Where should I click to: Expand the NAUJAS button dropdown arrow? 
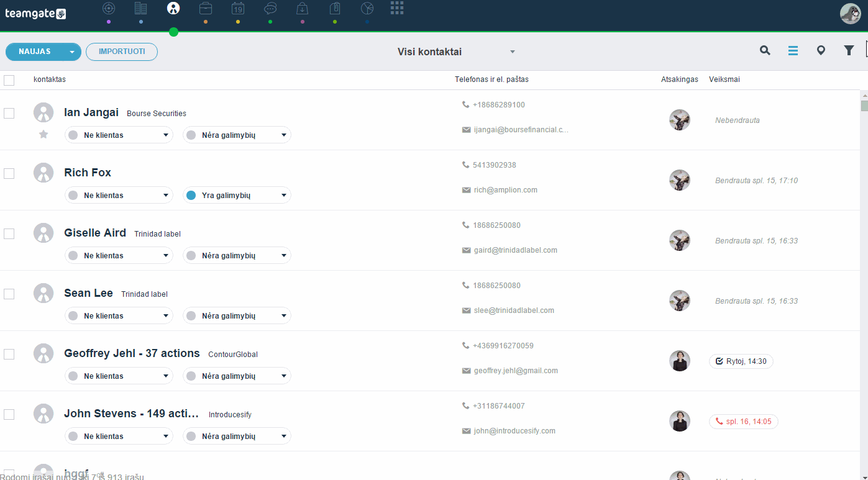pyautogui.click(x=72, y=52)
